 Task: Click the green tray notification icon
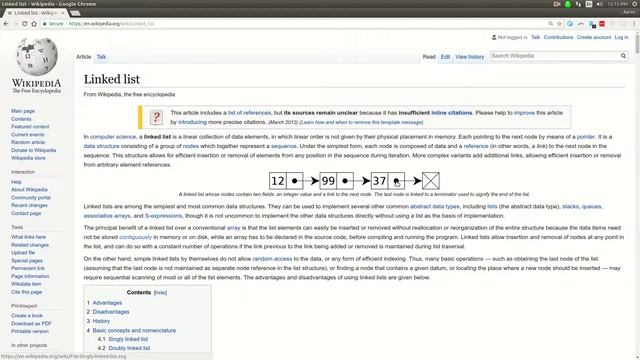pos(568,4)
